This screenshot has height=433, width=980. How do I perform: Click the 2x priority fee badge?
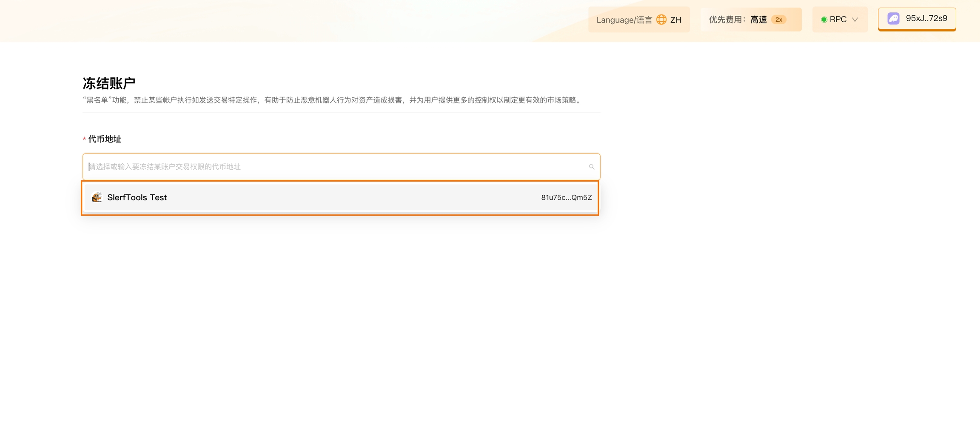click(x=778, y=20)
